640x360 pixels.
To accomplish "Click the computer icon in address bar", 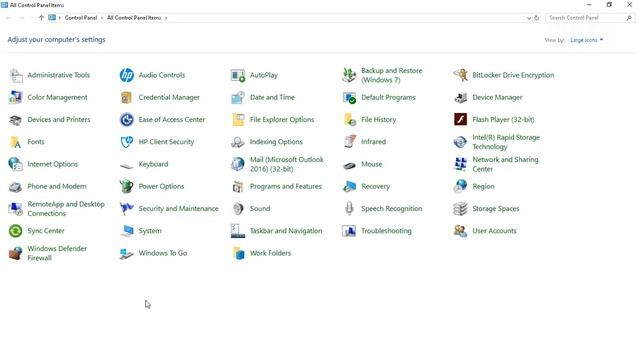I will [52, 18].
